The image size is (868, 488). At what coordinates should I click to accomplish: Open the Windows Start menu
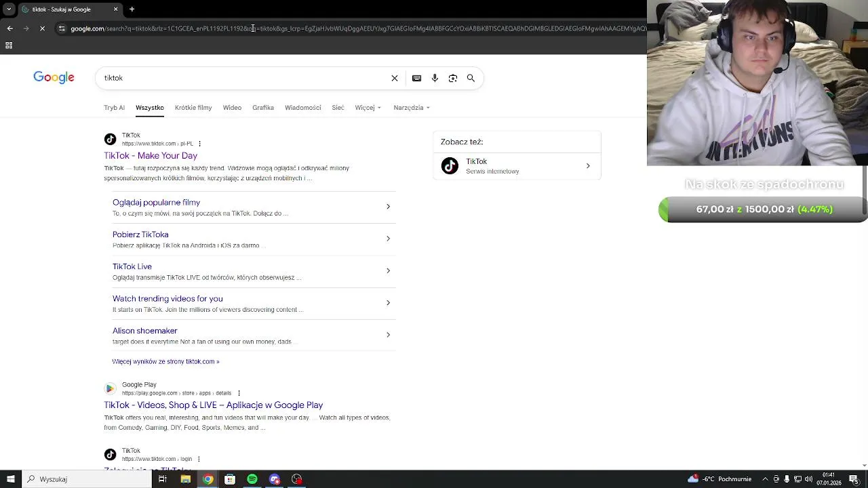pyautogui.click(x=10, y=479)
